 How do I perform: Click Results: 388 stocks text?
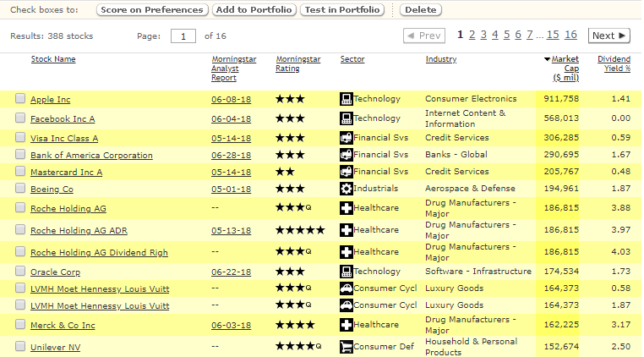[x=52, y=36]
